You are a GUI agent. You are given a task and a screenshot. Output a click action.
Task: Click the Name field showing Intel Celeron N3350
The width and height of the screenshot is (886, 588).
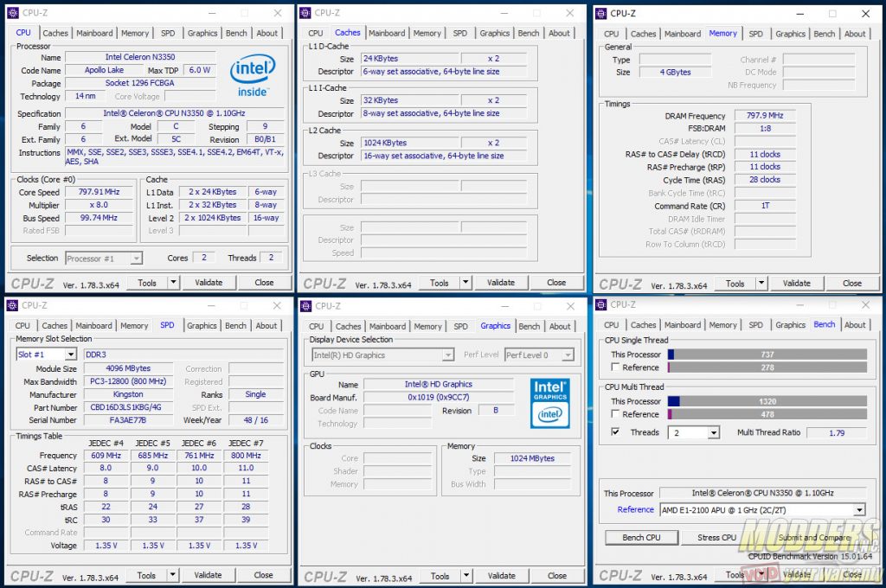click(x=140, y=57)
